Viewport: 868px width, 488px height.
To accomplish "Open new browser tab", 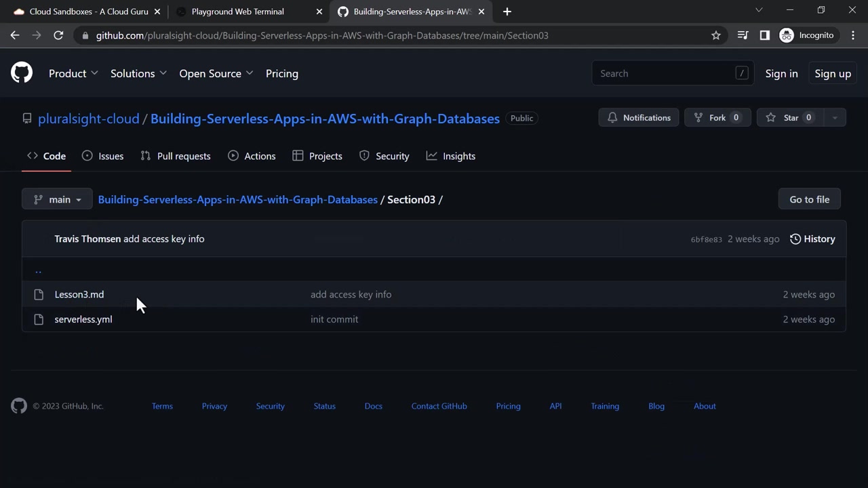I will [x=507, y=12].
